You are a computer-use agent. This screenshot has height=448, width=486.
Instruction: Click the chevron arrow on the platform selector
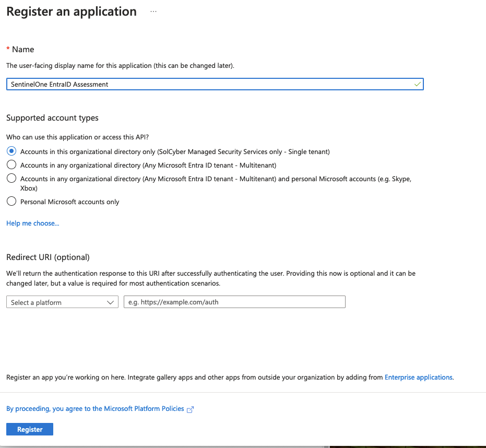[x=110, y=302]
